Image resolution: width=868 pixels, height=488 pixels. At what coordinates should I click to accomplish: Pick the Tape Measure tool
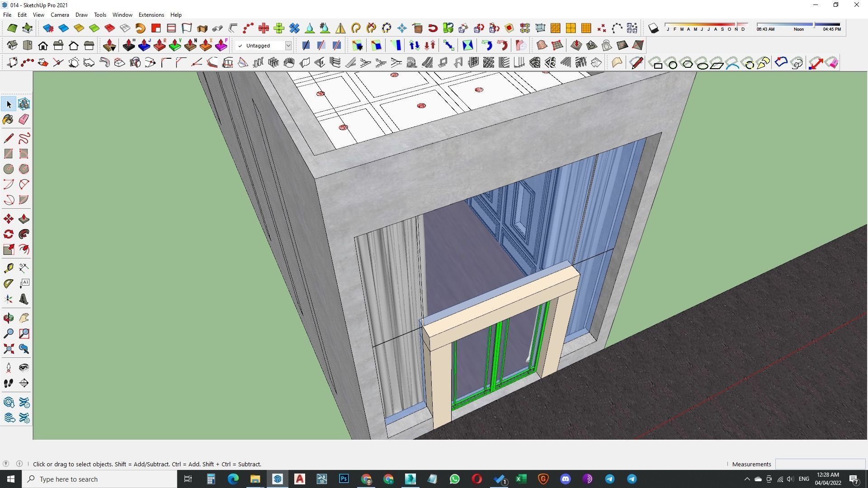point(9,268)
